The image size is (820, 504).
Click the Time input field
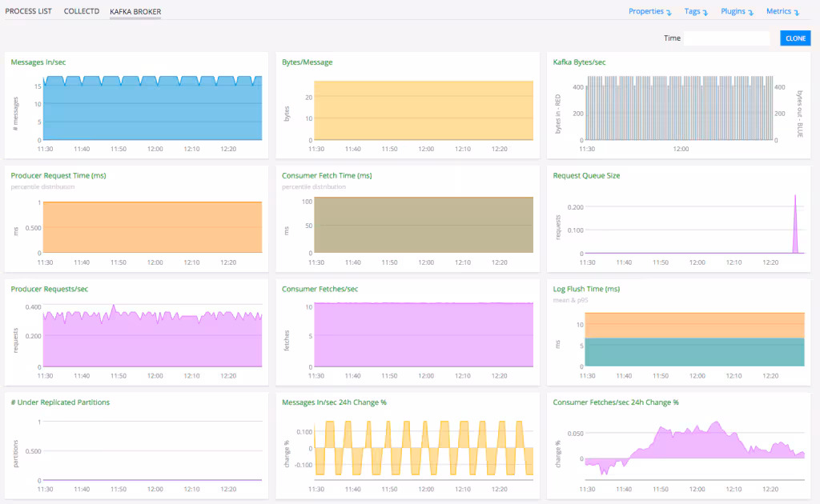pos(727,38)
